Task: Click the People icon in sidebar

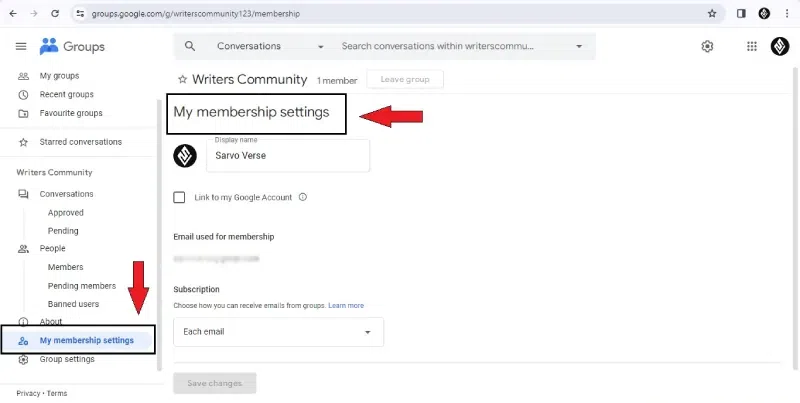Action: [23, 248]
